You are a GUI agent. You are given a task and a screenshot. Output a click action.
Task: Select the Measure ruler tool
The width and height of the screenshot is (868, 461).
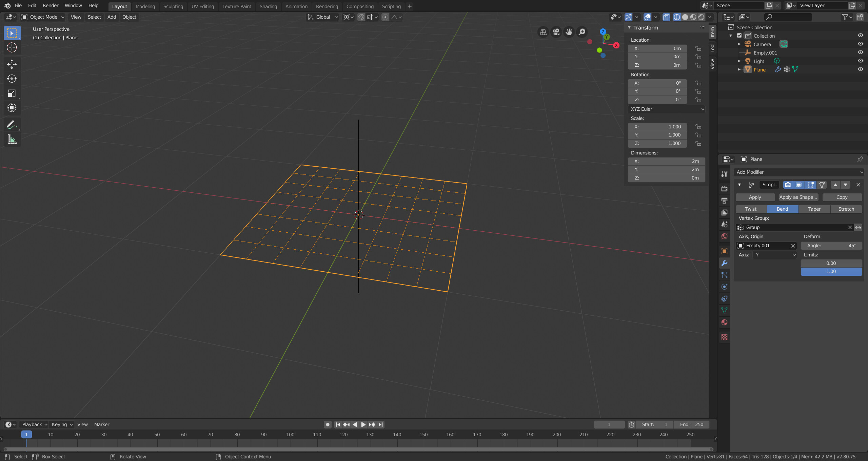[x=12, y=140]
